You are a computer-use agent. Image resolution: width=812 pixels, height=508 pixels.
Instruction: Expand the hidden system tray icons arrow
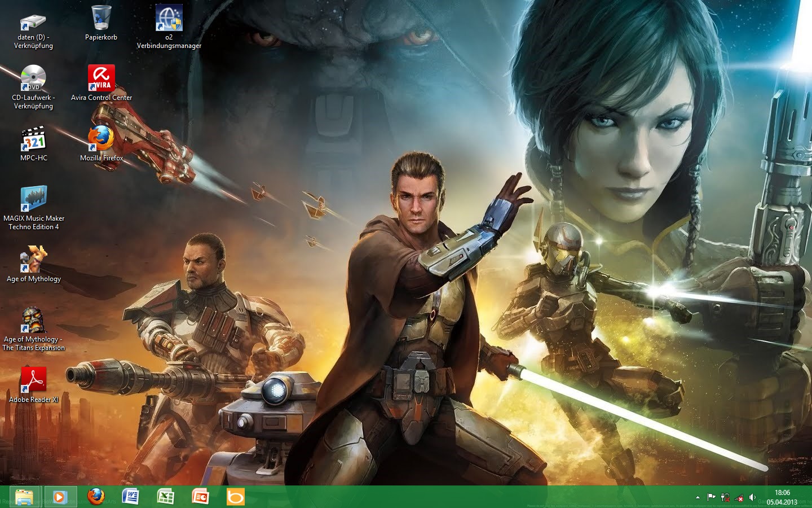(x=698, y=497)
